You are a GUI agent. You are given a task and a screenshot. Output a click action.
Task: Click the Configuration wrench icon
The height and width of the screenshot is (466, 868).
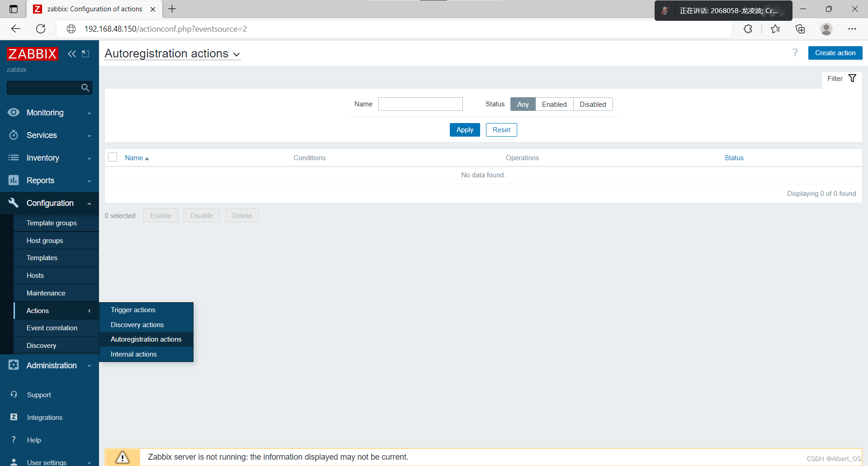[14, 203]
